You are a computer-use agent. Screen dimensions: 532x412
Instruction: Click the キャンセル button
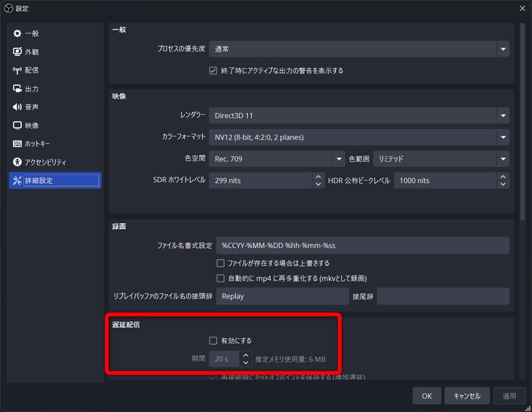click(x=467, y=396)
